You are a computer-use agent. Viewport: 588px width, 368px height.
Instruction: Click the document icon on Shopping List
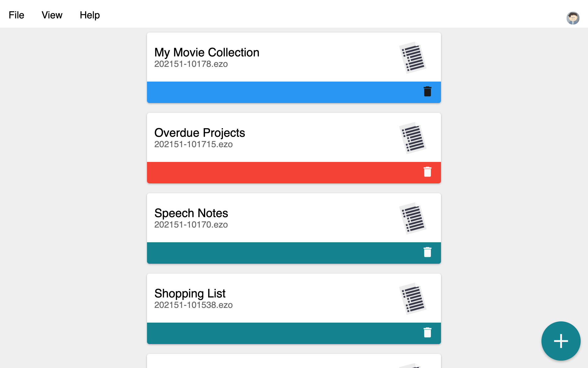[x=414, y=299]
